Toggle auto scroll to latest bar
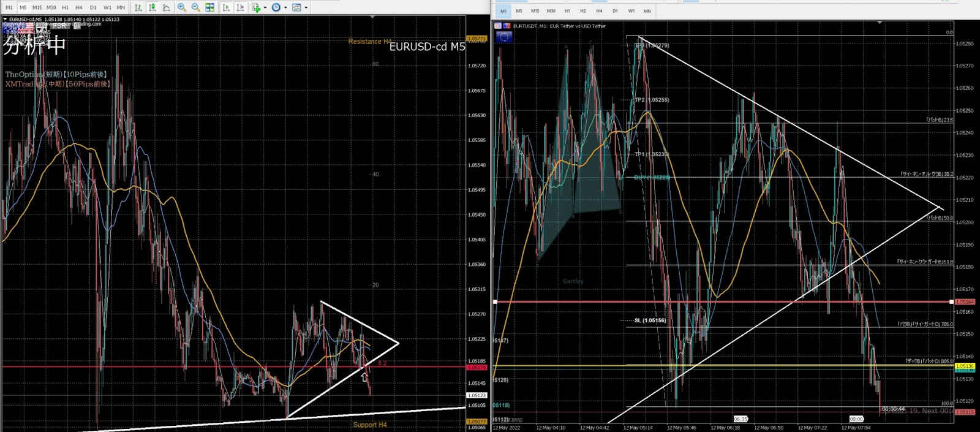Screen dimensions: 980x432 click(227, 7)
